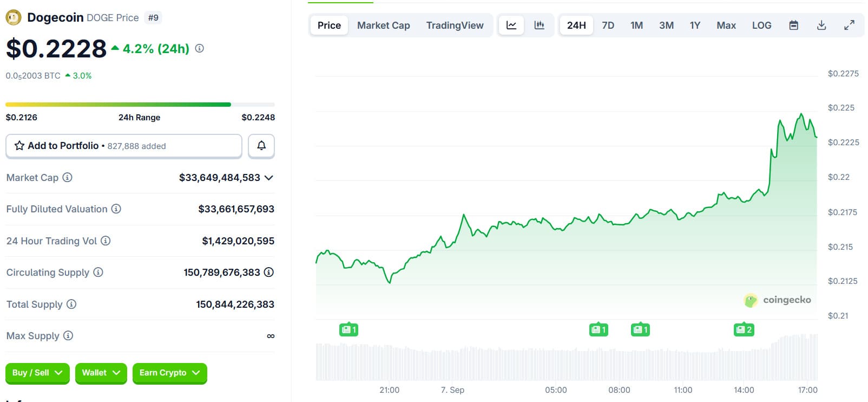Expand the Market Cap value chevron
This screenshot has width=868, height=402.
(x=269, y=178)
